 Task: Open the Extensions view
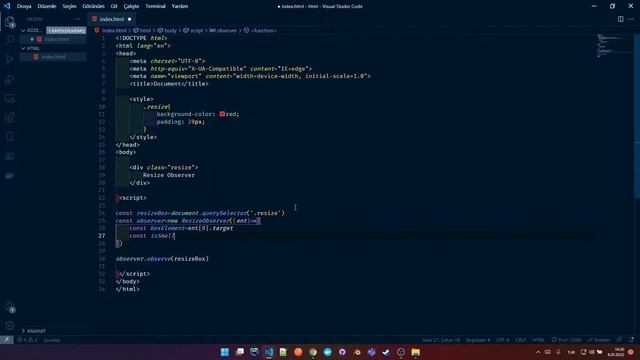point(10,118)
